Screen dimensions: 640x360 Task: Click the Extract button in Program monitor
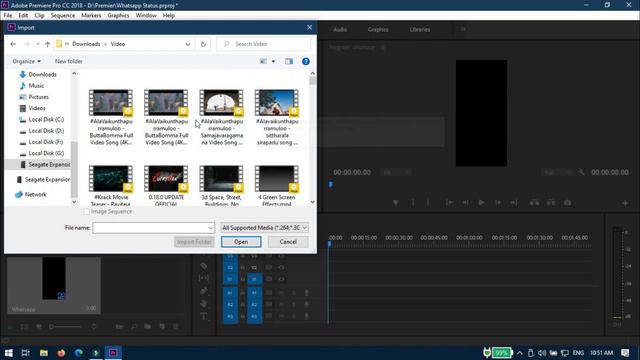pos(551,202)
